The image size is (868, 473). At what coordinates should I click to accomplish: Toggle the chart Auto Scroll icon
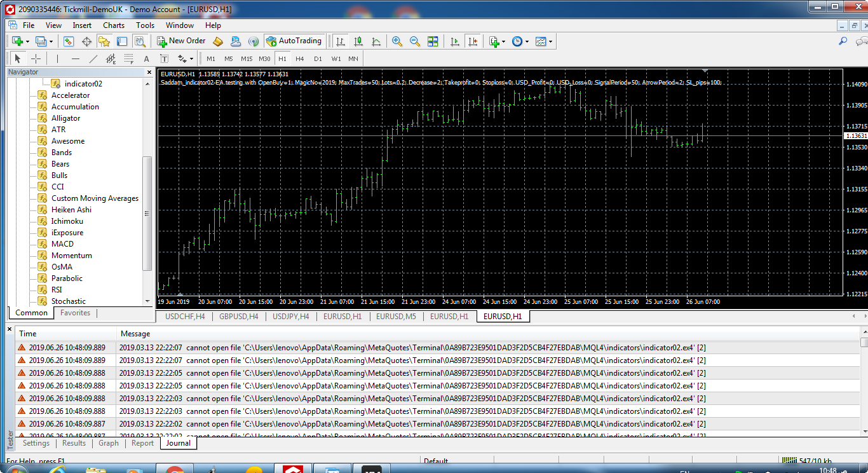(454, 41)
